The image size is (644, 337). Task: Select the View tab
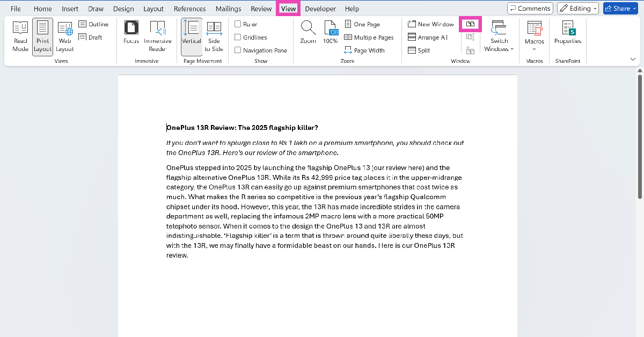coord(289,9)
